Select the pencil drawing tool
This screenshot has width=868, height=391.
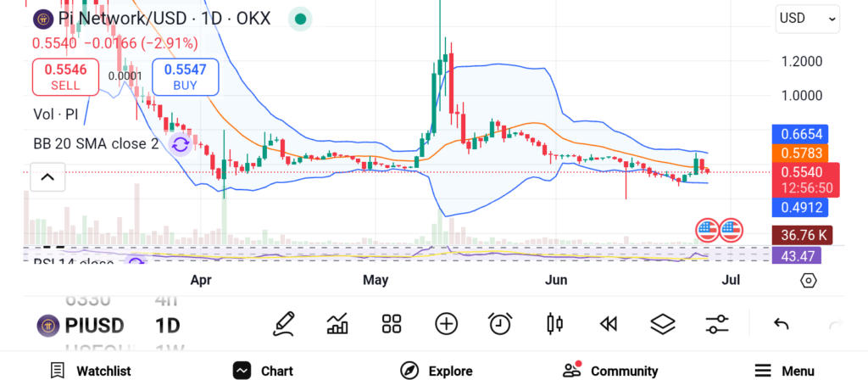pos(284,323)
